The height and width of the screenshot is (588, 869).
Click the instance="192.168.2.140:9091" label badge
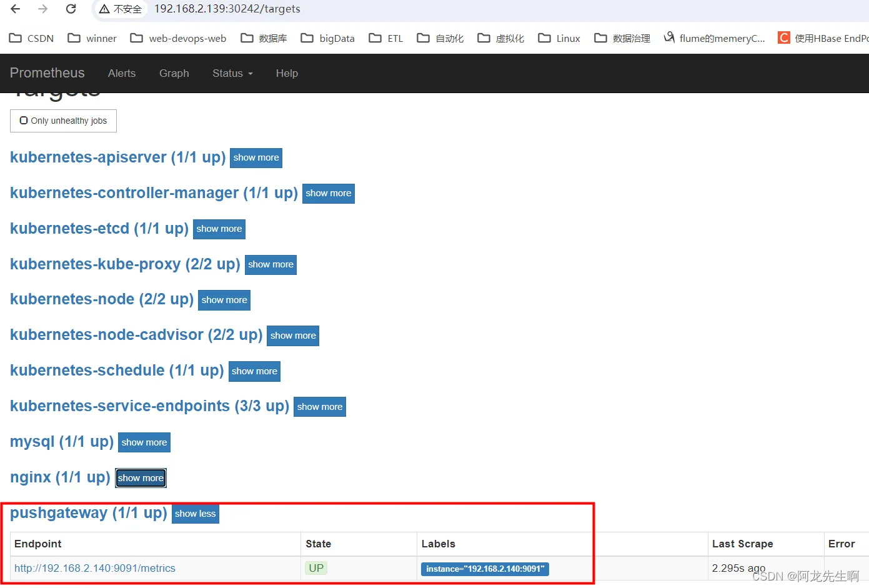coord(485,569)
